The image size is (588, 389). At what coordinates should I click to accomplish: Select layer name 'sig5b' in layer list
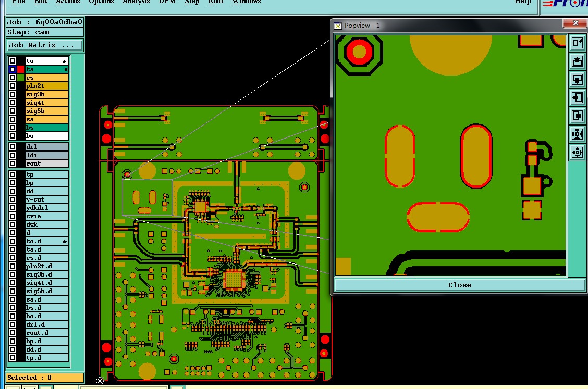(x=46, y=111)
